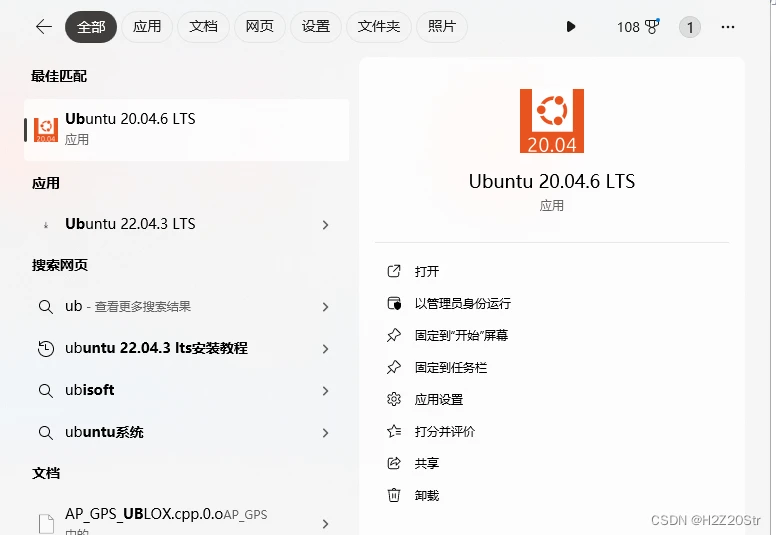Expand the ubisoft result chevron

coord(325,391)
